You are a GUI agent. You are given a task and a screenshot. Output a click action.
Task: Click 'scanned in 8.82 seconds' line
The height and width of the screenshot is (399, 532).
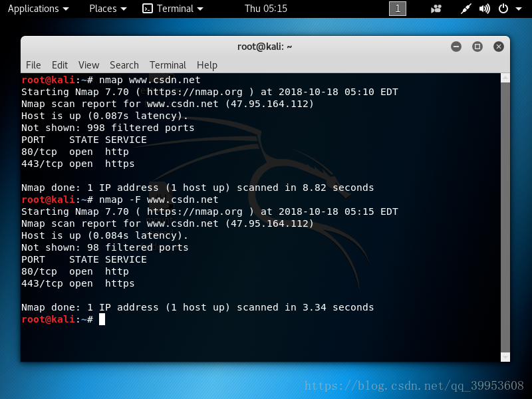(198, 188)
